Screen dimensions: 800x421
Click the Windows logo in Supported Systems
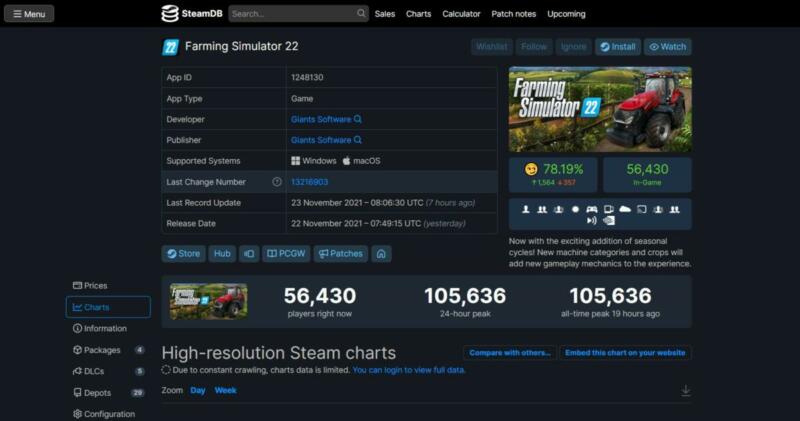click(x=295, y=161)
